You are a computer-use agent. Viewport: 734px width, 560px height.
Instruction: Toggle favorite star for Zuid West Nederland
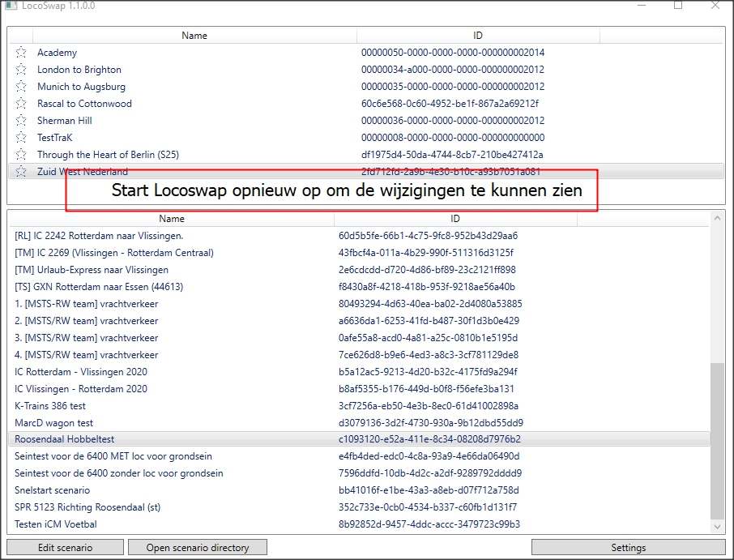click(21, 172)
